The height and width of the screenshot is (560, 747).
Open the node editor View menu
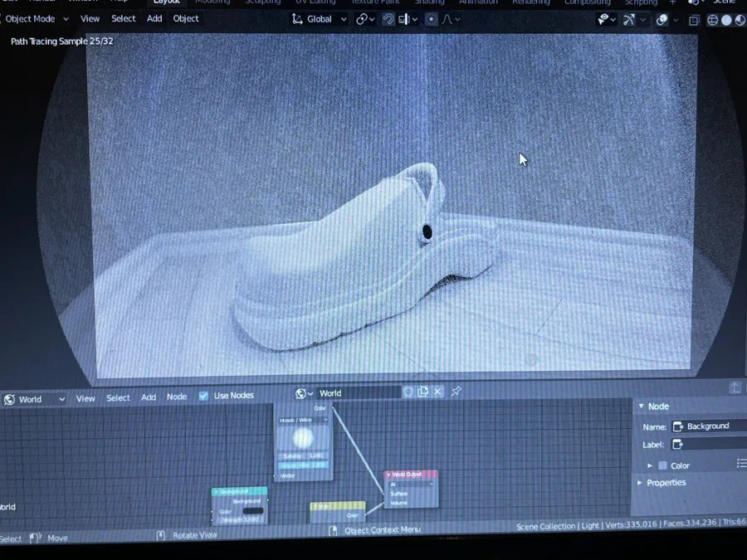pyautogui.click(x=85, y=398)
